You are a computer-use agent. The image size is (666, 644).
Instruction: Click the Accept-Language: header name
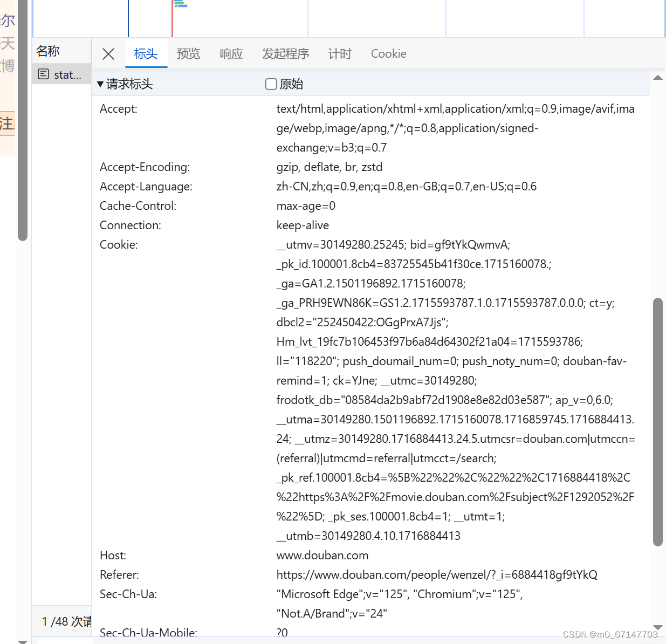coord(146,187)
